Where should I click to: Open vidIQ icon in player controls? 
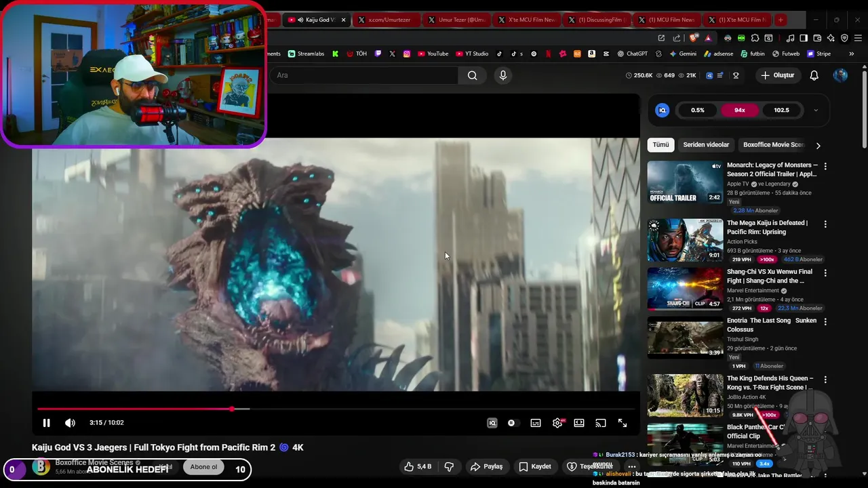[x=492, y=423]
